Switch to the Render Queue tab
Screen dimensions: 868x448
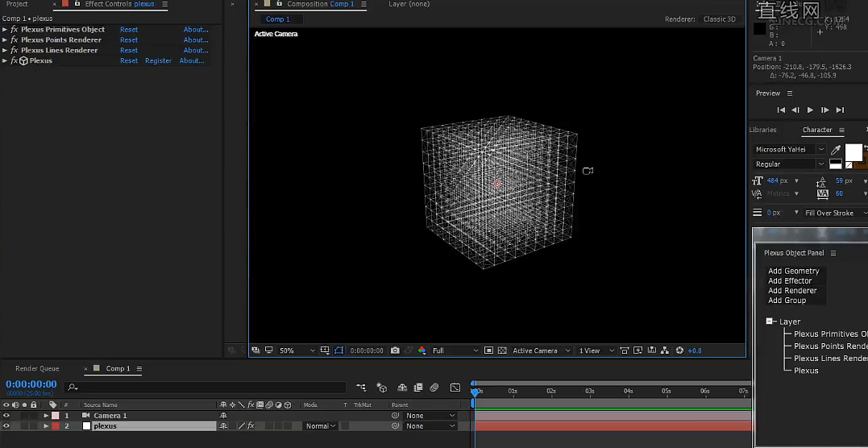(x=37, y=368)
